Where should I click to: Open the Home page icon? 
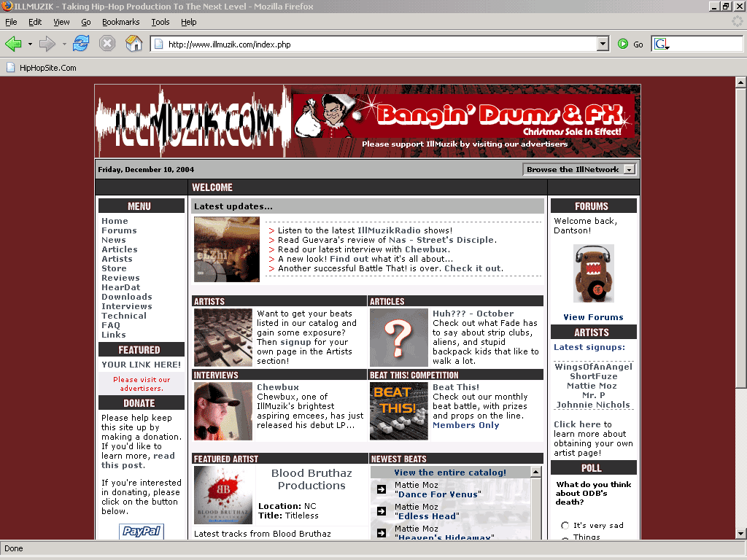coord(134,44)
